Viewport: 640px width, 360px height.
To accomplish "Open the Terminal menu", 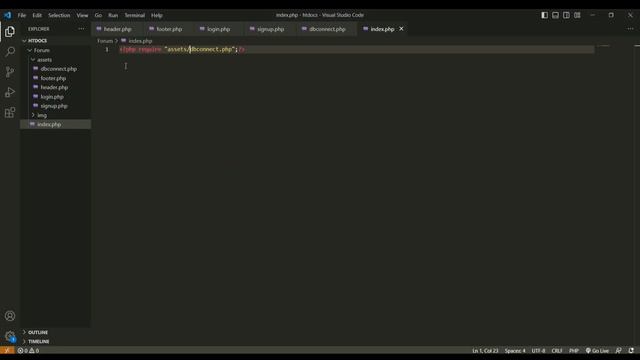I will 135,15.
